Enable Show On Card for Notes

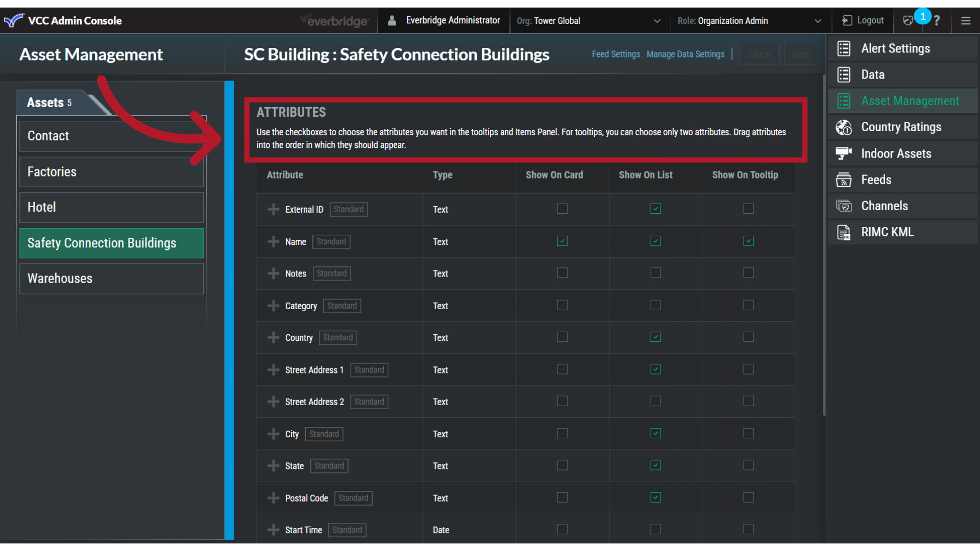click(x=562, y=272)
